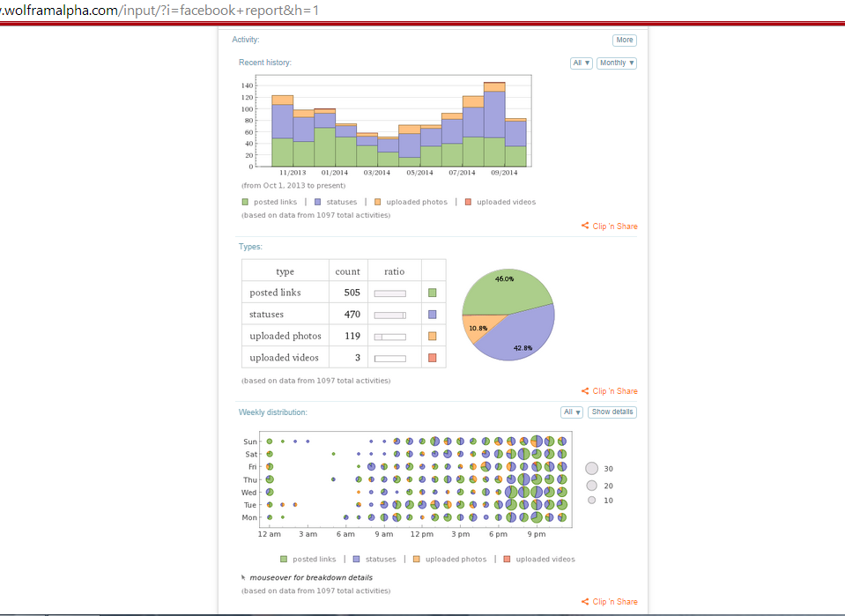This screenshot has width=845, height=616.
Task: Click the green posted links swatch in table
Action: [432, 293]
